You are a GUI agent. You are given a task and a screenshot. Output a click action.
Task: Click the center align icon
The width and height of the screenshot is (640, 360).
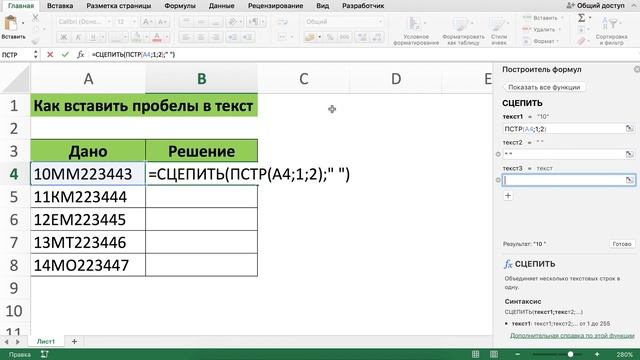(x=201, y=37)
